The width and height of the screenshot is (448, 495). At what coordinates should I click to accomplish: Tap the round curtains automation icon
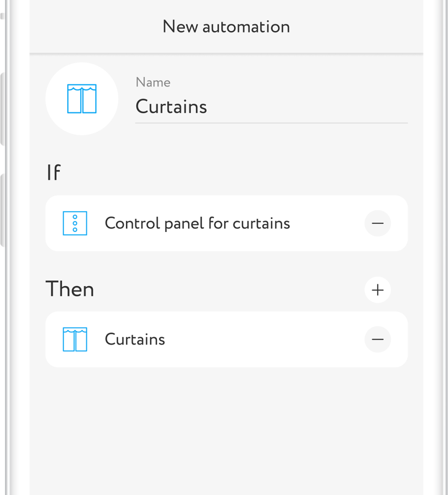[x=82, y=99]
